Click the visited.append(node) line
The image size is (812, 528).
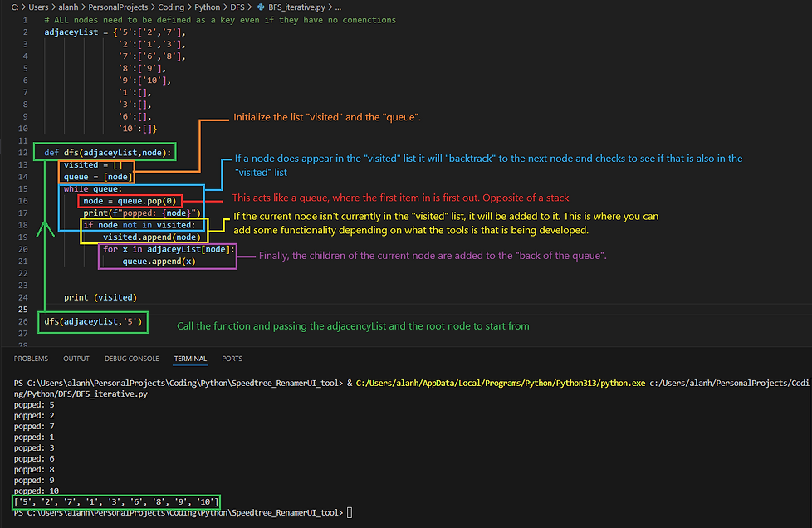pyautogui.click(x=152, y=237)
